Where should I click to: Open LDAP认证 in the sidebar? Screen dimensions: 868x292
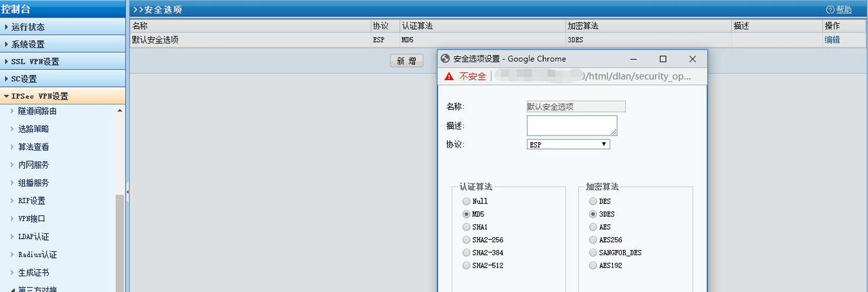34,237
